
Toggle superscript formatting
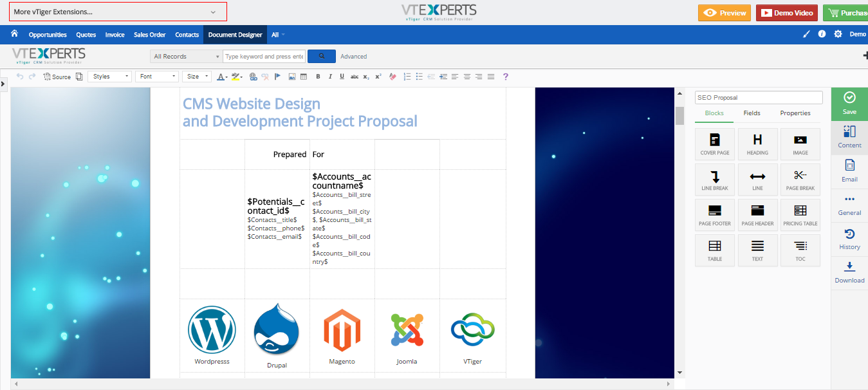(378, 77)
